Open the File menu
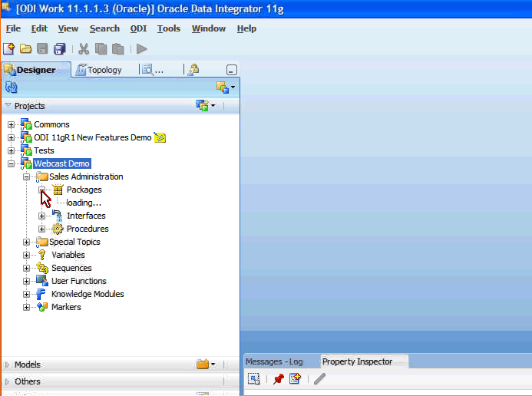This screenshot has height=396, width=532. (x=13, y=28)
